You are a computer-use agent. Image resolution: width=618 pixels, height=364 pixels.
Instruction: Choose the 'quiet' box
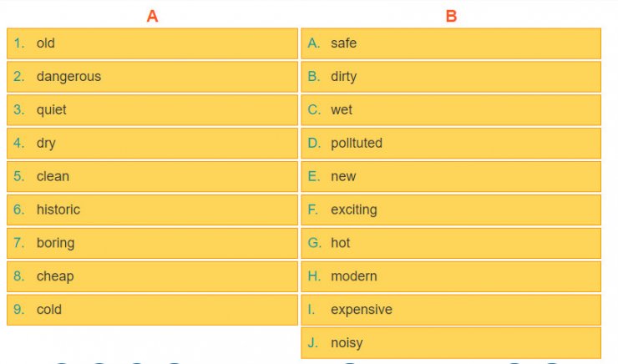pyautogui.click(x=152, y=110)
